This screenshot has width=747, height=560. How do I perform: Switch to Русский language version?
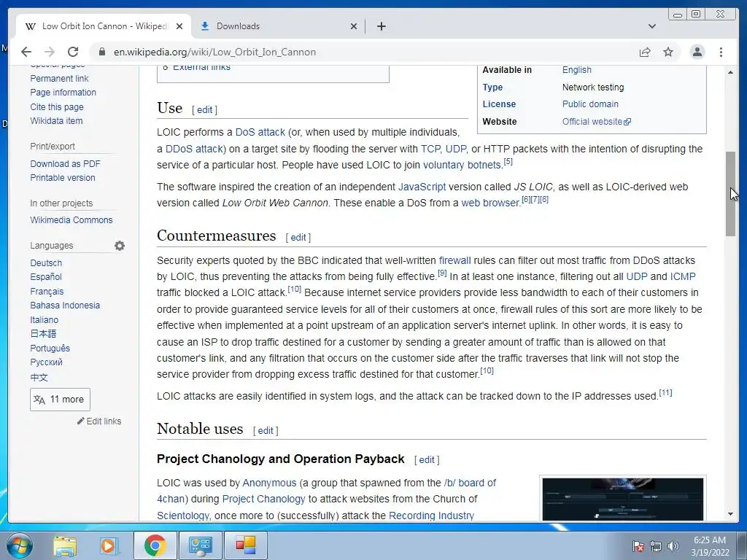click(46, 362)
